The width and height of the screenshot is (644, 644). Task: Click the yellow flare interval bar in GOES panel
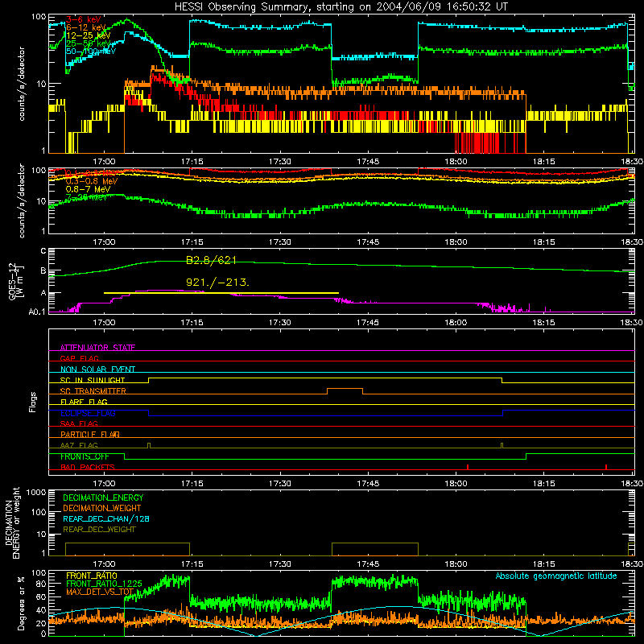click(x=221, y=293)
